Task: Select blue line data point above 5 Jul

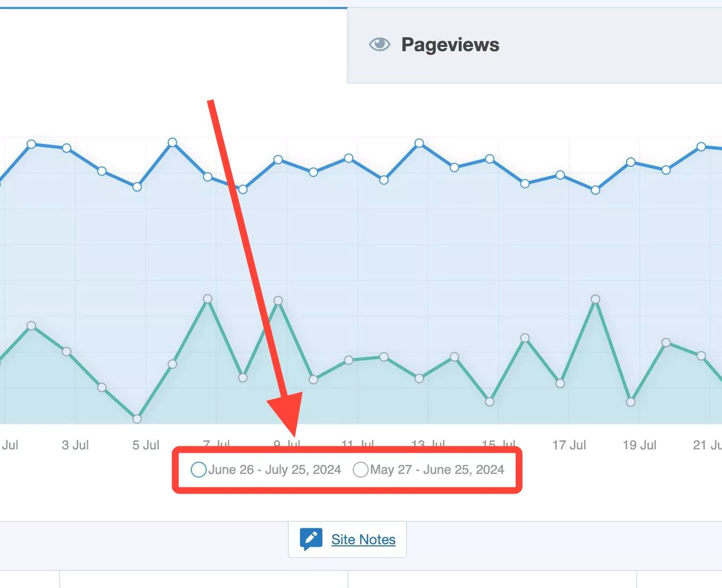Action: click(x=137, y=187)
